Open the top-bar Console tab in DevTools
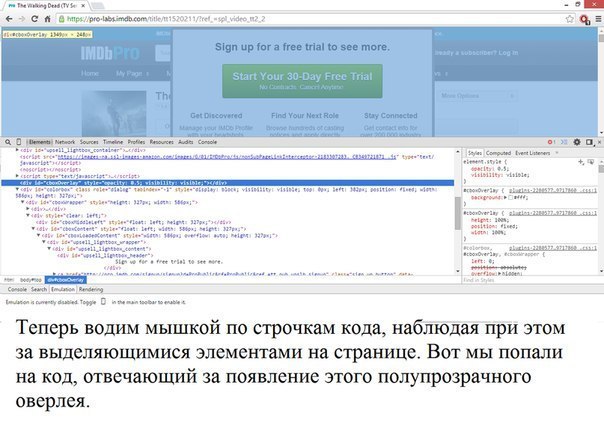This screenshot has width=604, height=432. pyautogui.click(x=207, y=142)
